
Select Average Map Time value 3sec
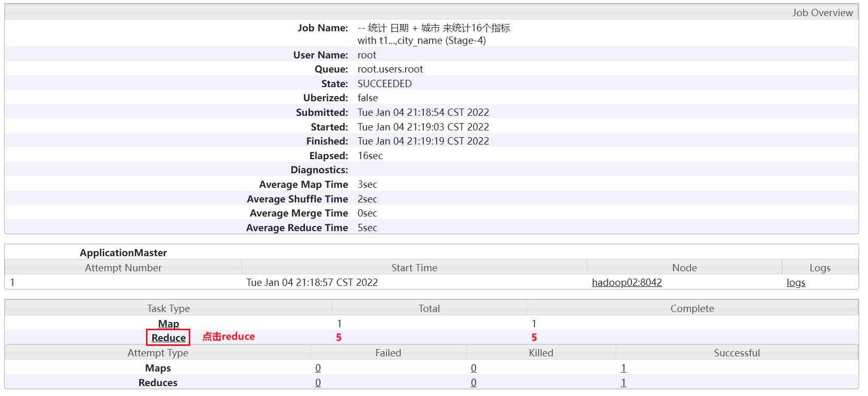367,184
